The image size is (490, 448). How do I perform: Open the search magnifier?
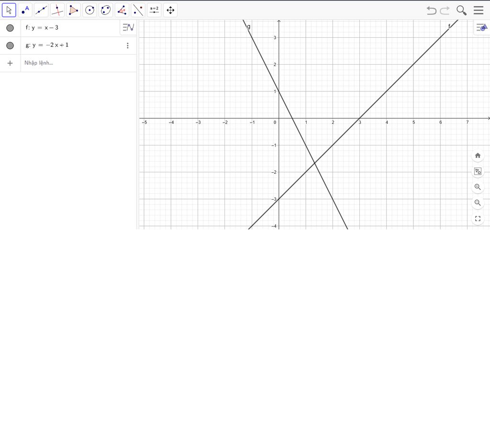click(x=462, y=11)
